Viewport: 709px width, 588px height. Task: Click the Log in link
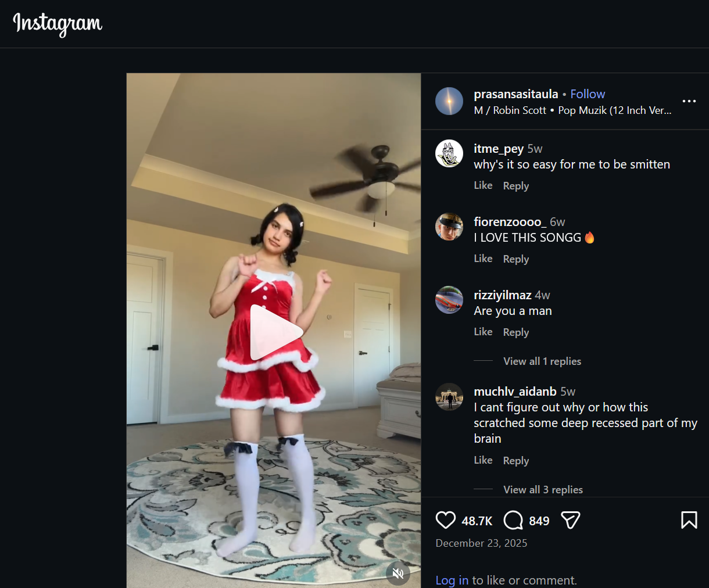452,580
